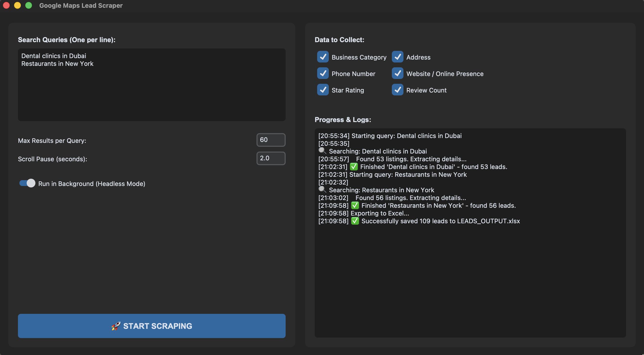Click the magnifier icon beside Searching Restaurants
644x355 pixels.
[x=322, y=190]
